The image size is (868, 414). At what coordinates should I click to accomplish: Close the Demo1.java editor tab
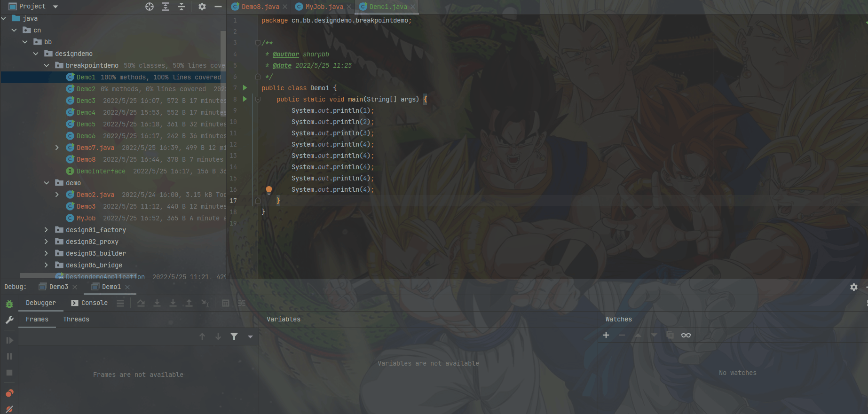point(413,7)
